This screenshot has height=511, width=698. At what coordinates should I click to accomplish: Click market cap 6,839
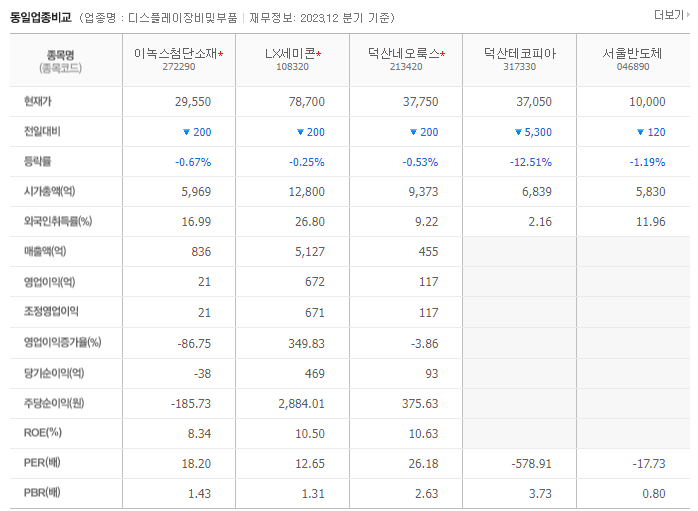tap(537, 192)
